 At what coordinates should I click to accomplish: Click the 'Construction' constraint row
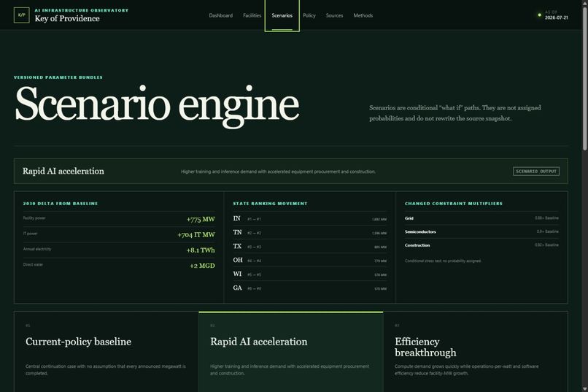point(481,245)
